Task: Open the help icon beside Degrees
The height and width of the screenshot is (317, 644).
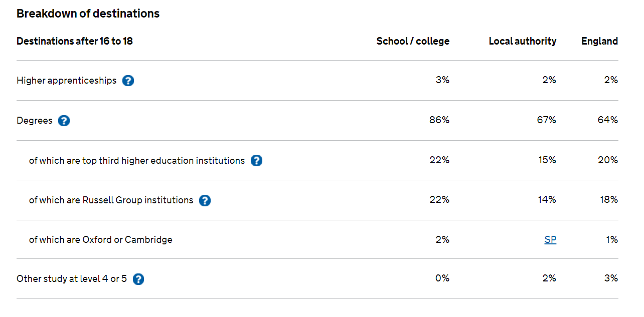Action: click(64, 121)
